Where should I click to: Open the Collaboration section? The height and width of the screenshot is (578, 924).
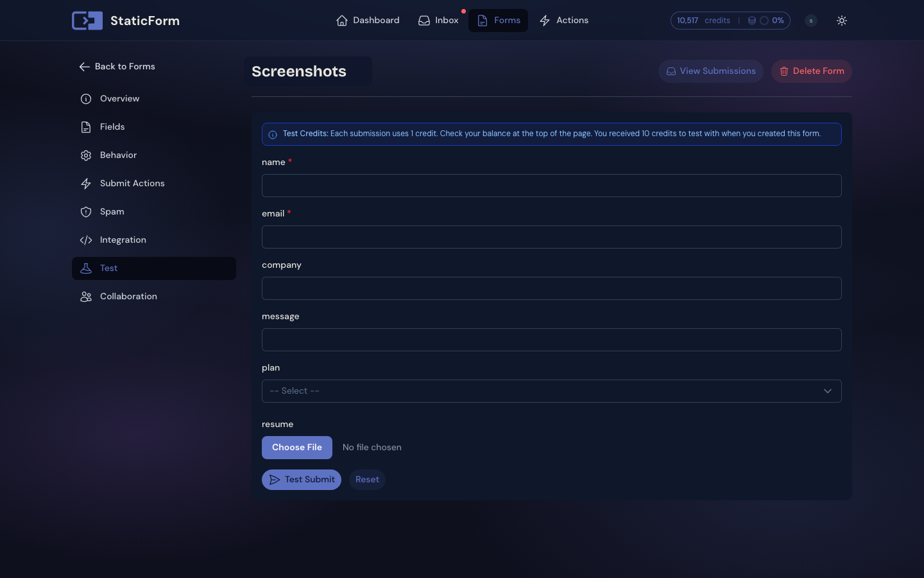pyautogui.click(x=154, y=297)
